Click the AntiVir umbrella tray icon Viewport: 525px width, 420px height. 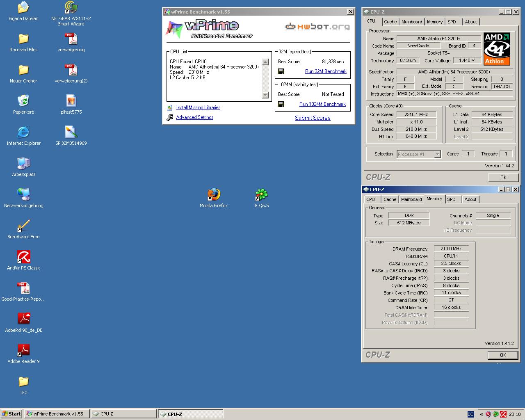pyautogui.click(x=503, y=414)
